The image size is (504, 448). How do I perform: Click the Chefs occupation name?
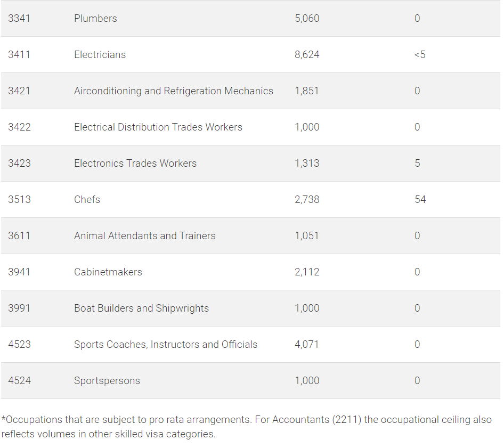87,200
